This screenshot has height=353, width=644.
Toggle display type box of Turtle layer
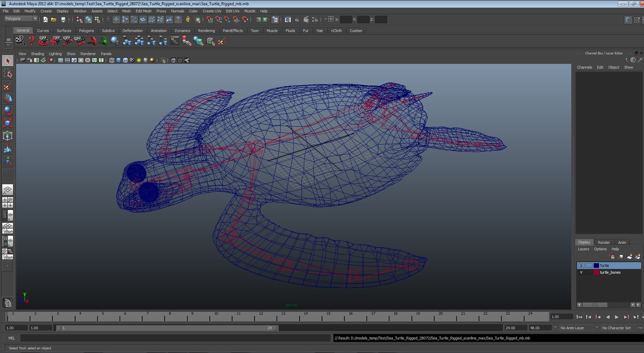589,266
